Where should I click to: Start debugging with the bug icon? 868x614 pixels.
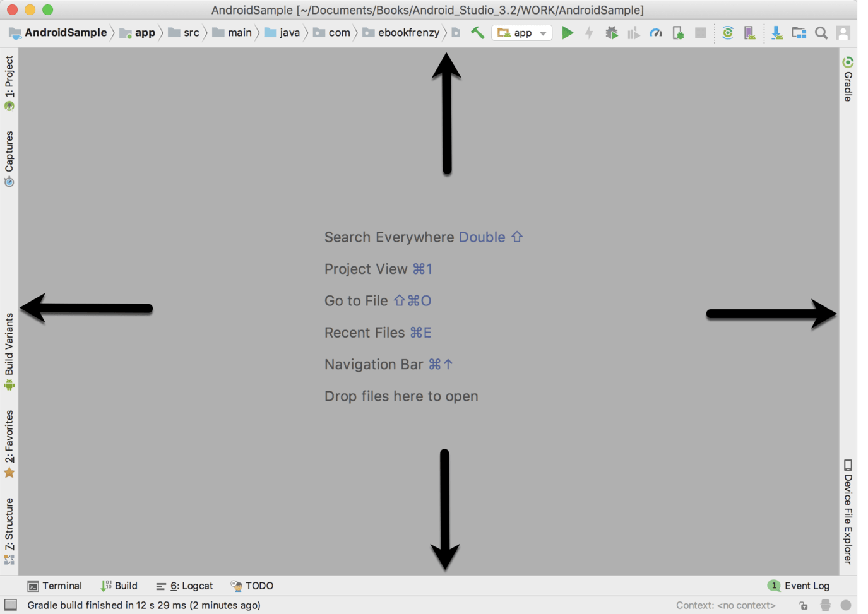[x=611, y=33]
